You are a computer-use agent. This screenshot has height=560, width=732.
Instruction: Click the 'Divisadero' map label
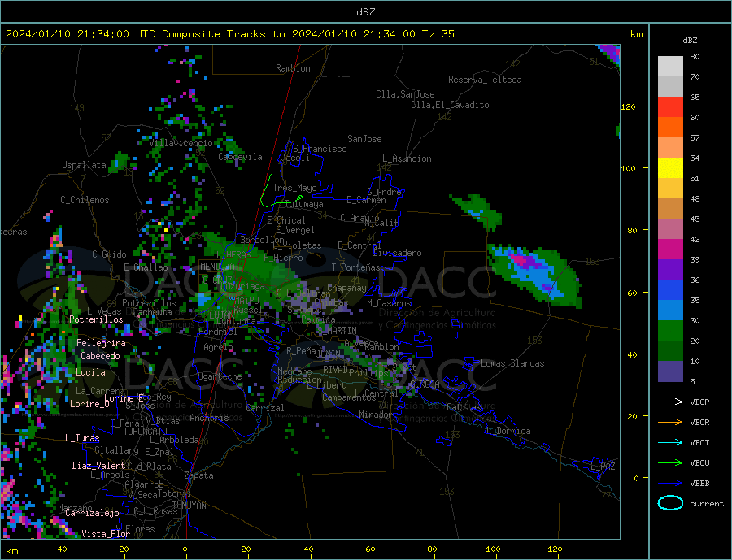click(x=397, y=253)
